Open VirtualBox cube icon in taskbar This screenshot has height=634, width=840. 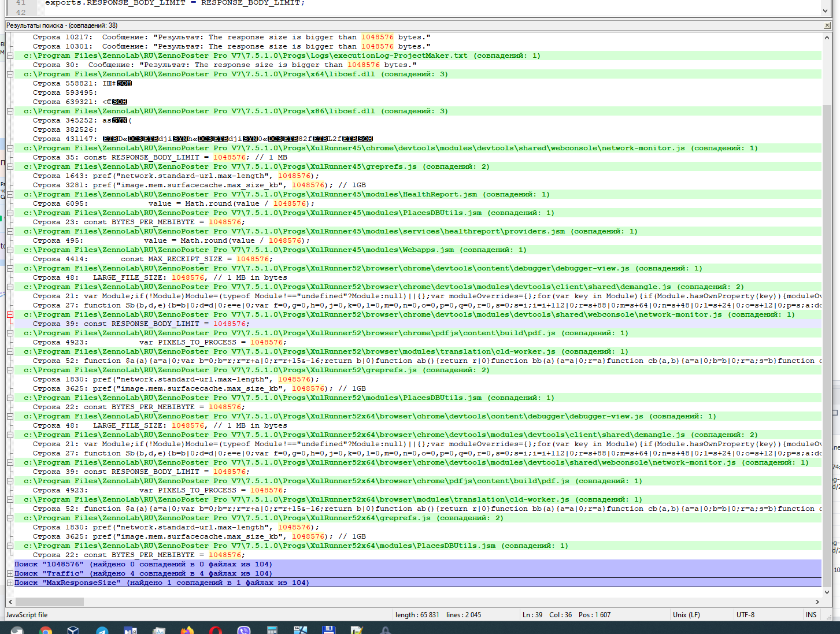pyautogui.click(x=73, y=630)
